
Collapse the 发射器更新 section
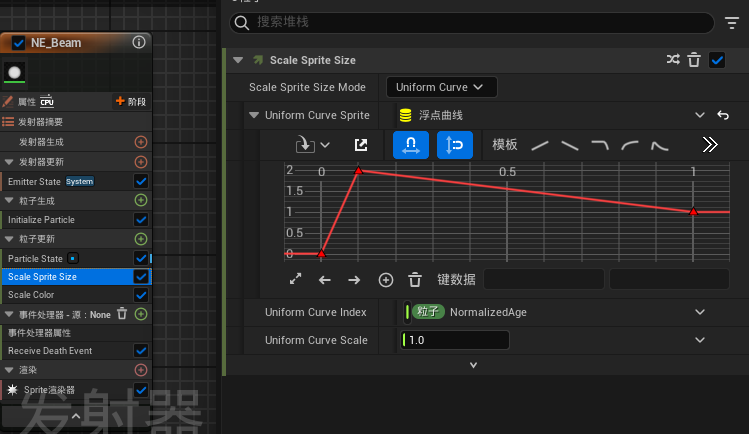pos(9,162)
